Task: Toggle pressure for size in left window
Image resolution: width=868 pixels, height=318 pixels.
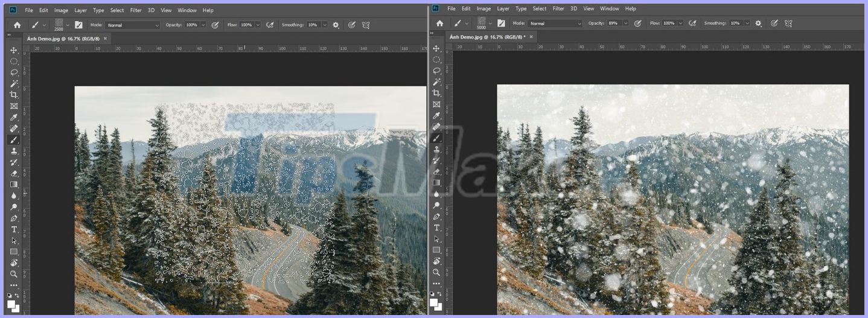Action: point(351,25)
